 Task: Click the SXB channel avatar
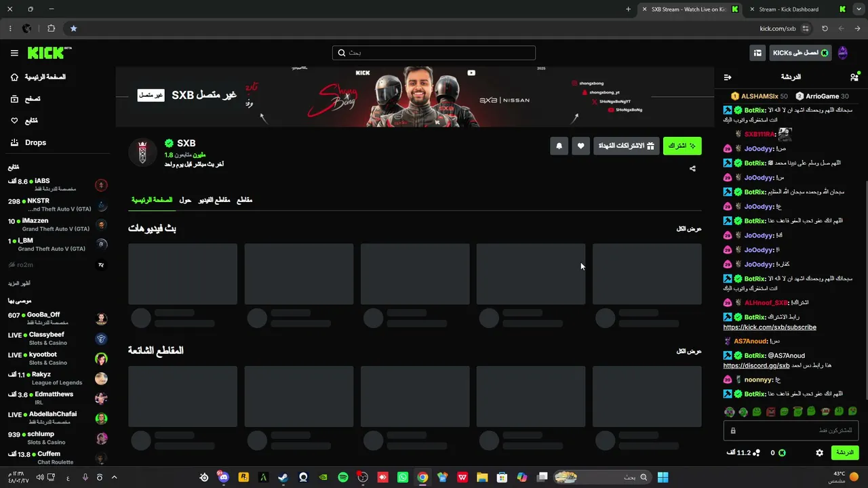pyautogui.click(x=142, y=152)
